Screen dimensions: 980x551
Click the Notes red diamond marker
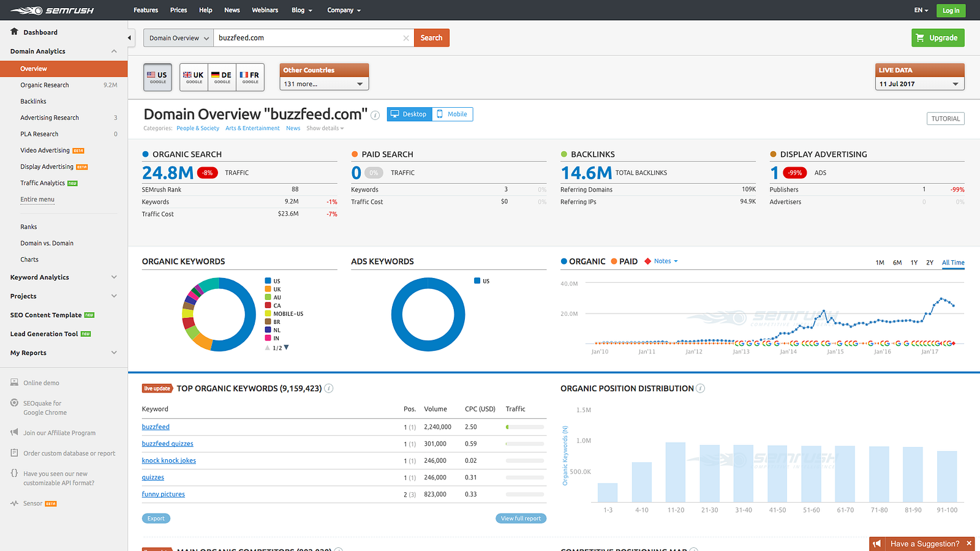pyautogui.click(x=647, y=261)
